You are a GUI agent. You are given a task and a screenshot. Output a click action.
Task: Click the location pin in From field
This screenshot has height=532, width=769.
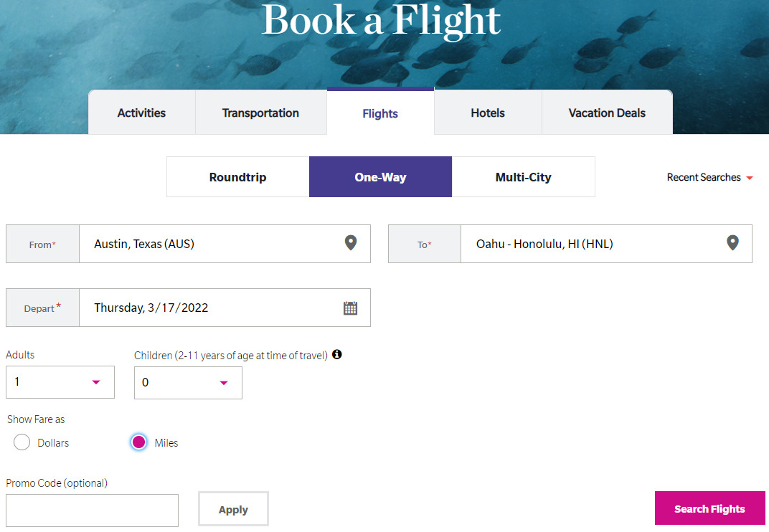click(x=350, y=243)
